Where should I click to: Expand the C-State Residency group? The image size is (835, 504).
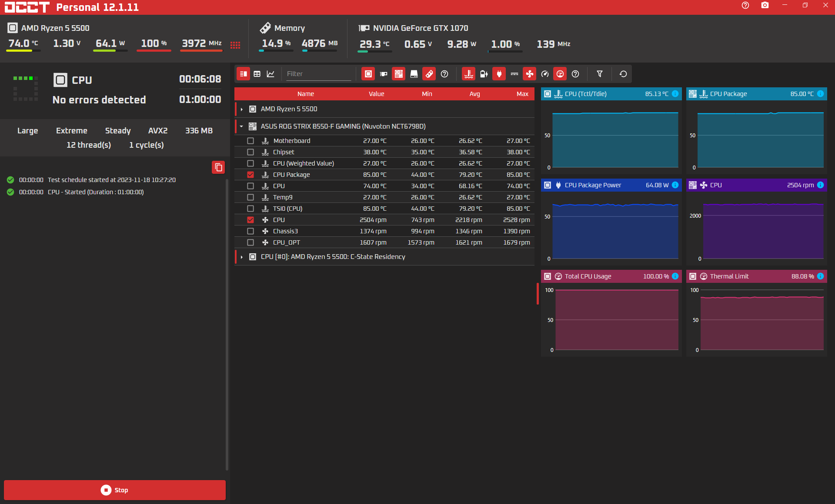[x=242, y=257]
